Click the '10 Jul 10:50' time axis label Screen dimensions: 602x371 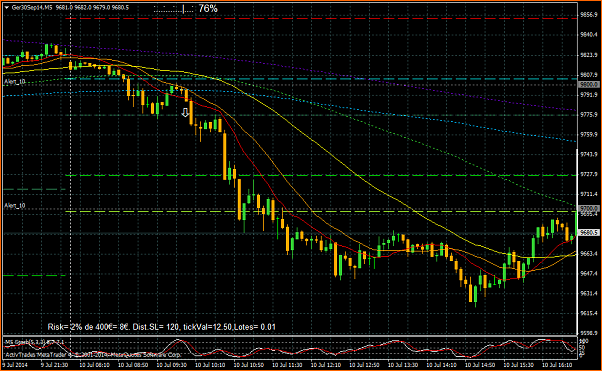(249, 365)
